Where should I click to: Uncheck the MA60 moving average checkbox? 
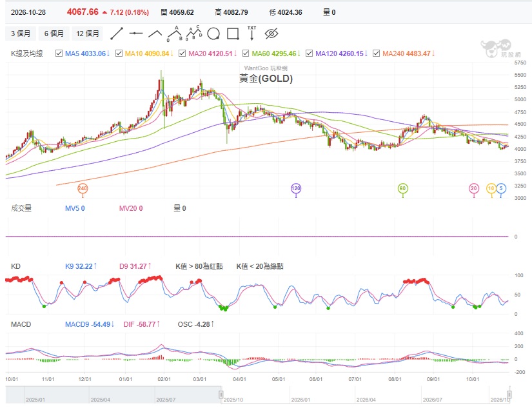click(246, 54)
